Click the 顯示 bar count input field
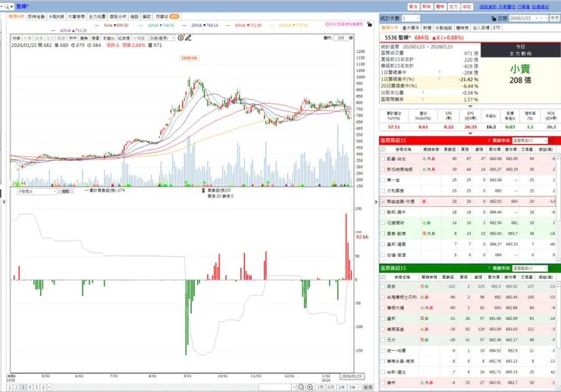The height and width of the screenshot is (392, 561). (340, 38)
